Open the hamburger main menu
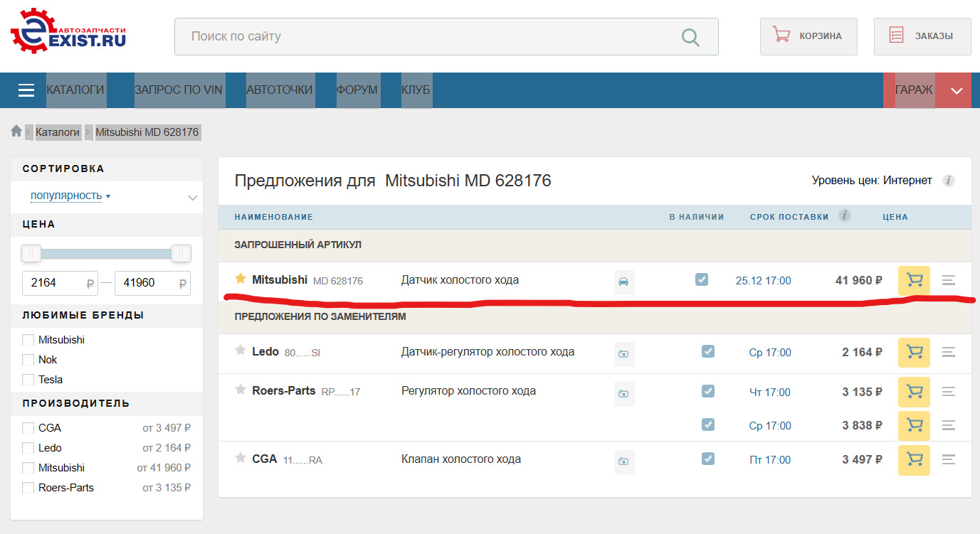This screenshot has width=980, height=534. (x=26, y=90)
